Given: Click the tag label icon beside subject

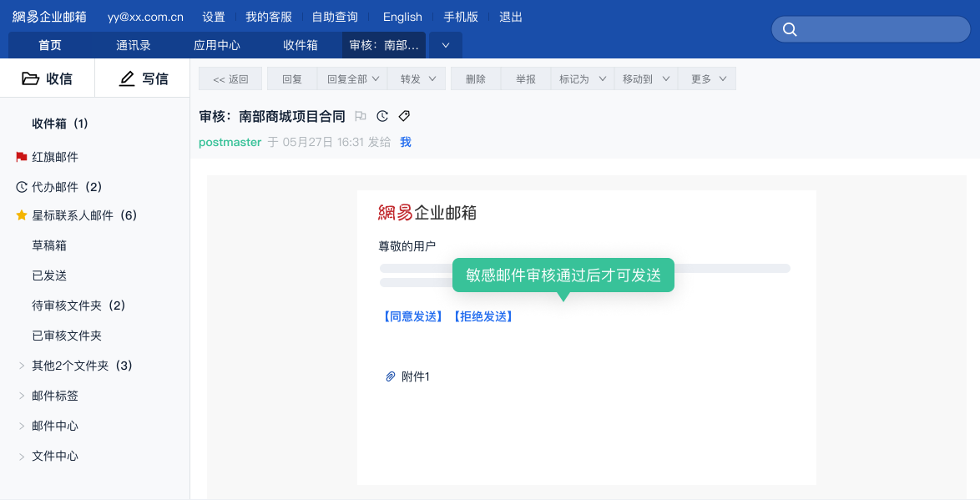Looking at the screenshot, I should (404, 116).
